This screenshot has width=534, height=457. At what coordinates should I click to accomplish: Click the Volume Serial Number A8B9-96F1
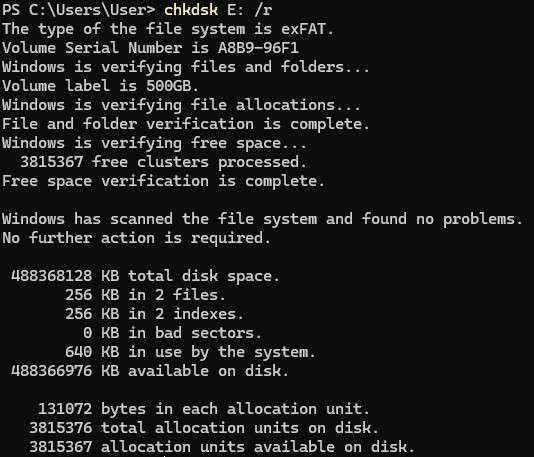[x=151, y=48]
